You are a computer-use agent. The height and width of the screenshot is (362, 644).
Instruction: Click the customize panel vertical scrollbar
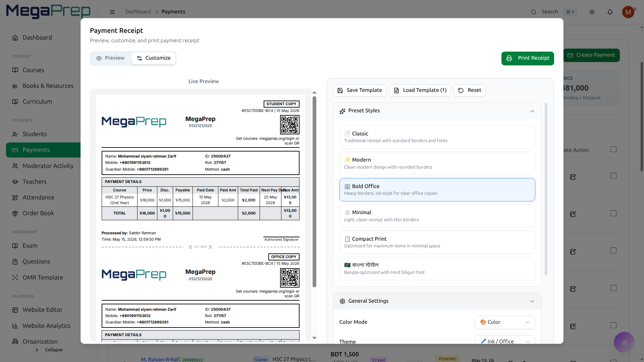pyautogui.click(x=546, y=189)
